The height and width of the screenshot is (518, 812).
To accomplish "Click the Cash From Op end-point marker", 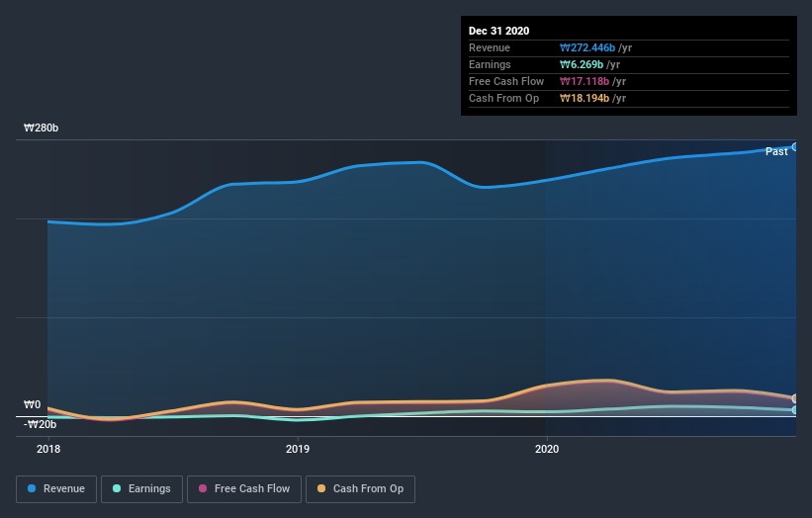I will (x=795, y=398).
